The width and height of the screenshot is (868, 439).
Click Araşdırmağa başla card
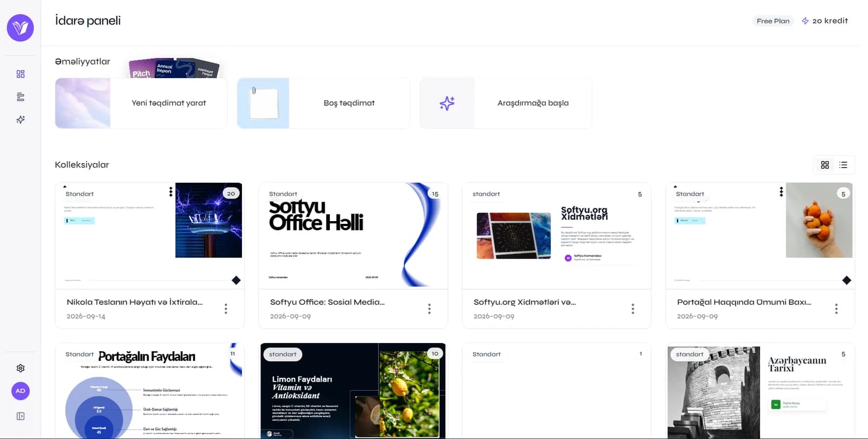[506, 103]
